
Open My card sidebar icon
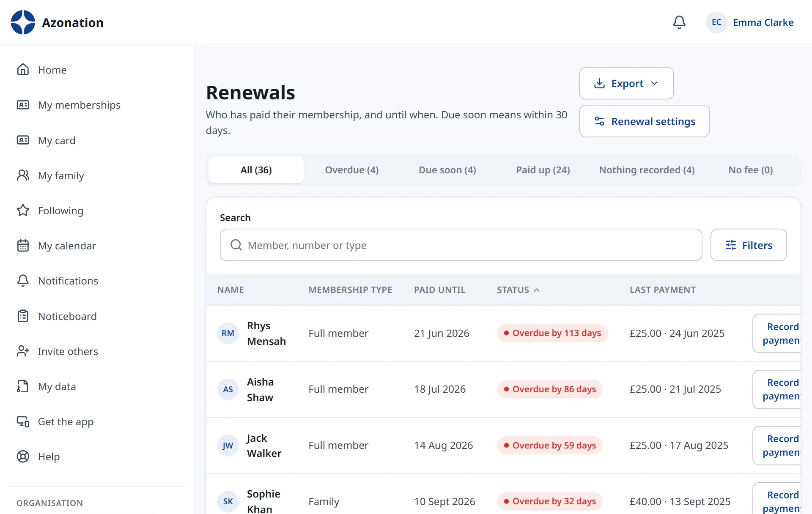point(23,140)
